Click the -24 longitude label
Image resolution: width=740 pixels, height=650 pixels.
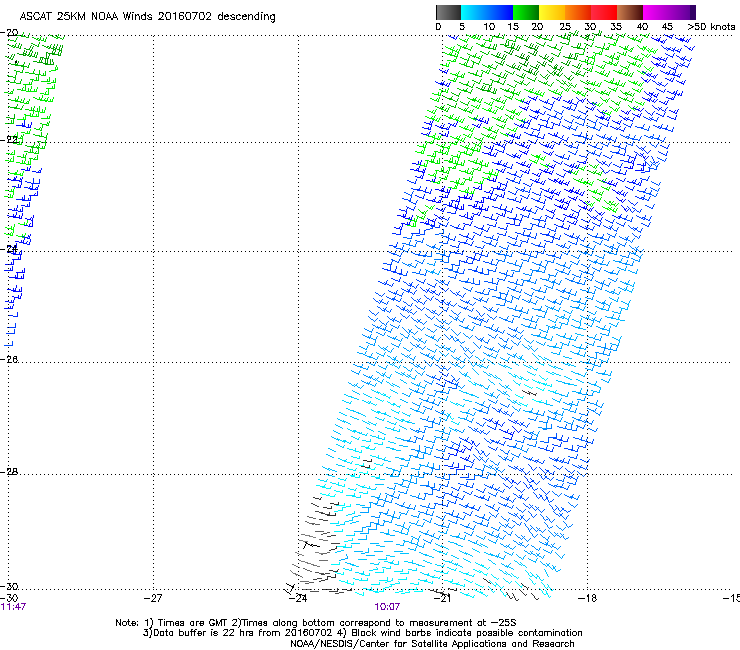pyautogui.click(x=298, y=599)
